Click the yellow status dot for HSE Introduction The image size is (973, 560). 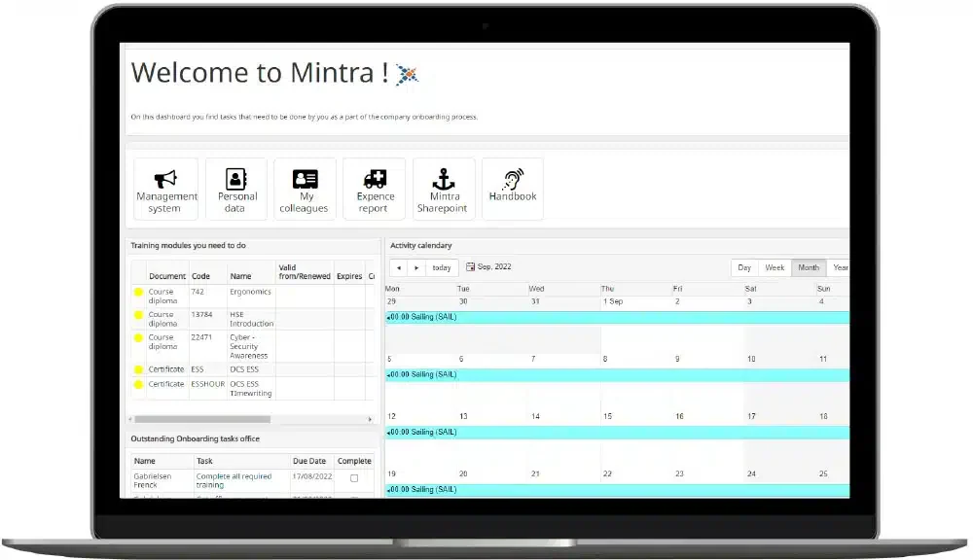pos(138,314)
